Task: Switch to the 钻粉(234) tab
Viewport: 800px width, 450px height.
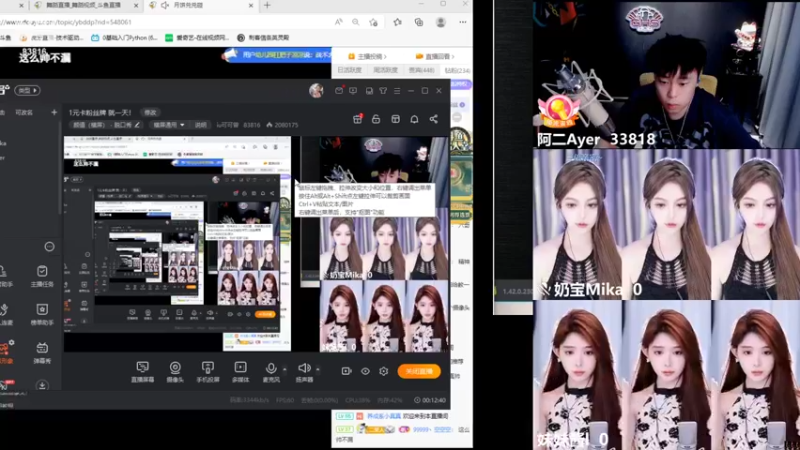Action: [458, 70]
